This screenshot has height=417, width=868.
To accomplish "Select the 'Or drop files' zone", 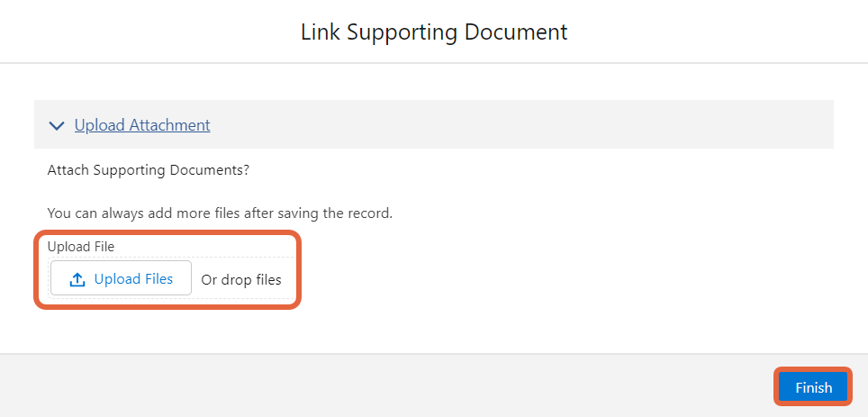I will [x=240, y=280].
